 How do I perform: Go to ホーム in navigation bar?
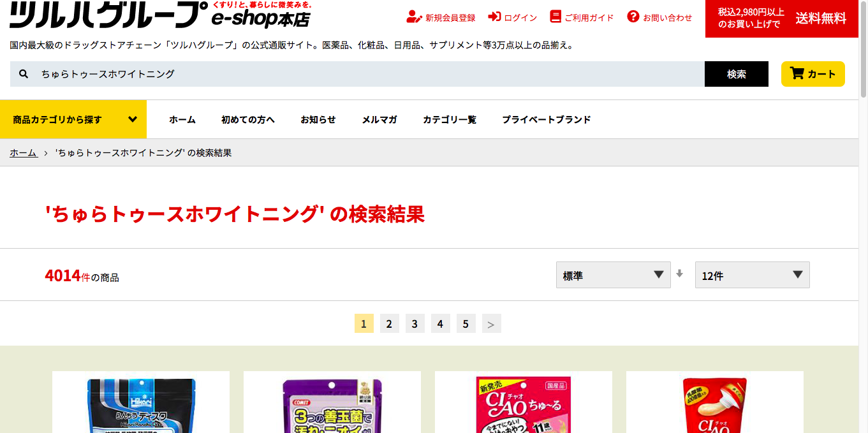click(x=182, y=119)
